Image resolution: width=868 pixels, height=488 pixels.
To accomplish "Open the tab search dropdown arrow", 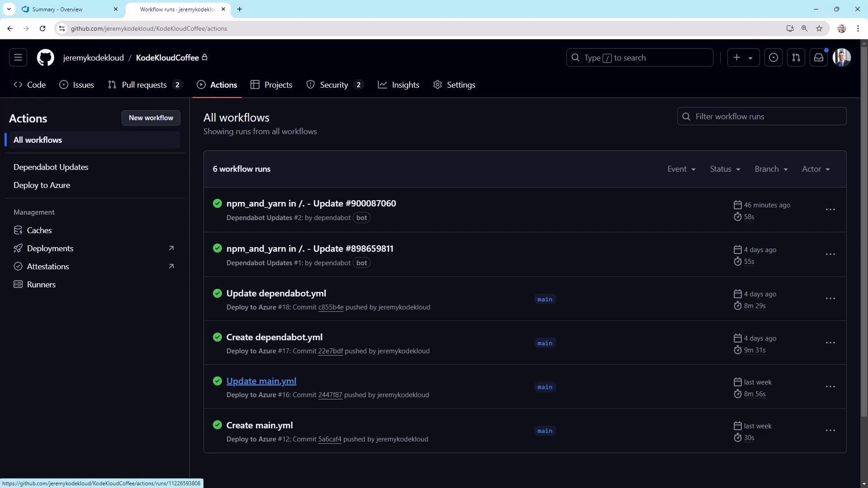I will click(9, 9).
